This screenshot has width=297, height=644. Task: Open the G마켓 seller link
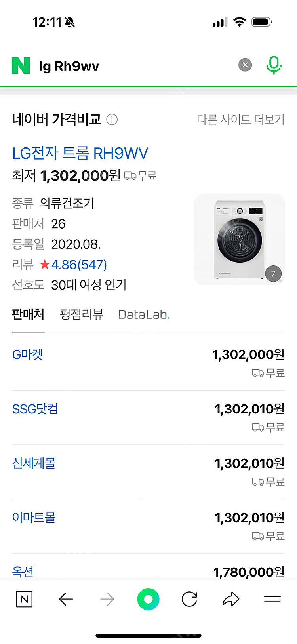[x=27, y=354]
